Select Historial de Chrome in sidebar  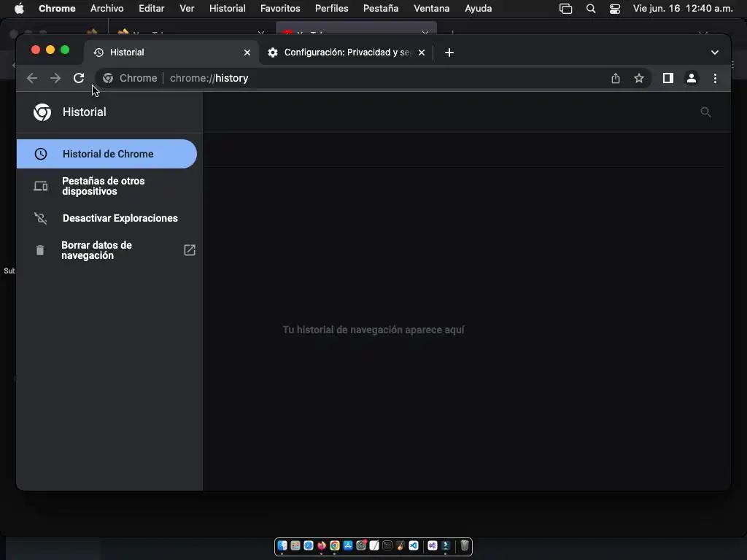[x=107, y=154]
